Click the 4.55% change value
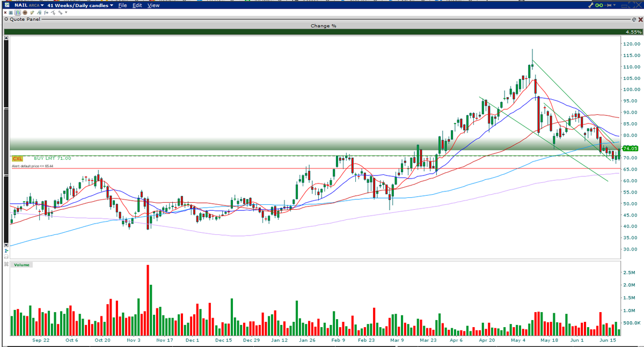The width and height of the screenshot is (644, 347). pos(633,32)
